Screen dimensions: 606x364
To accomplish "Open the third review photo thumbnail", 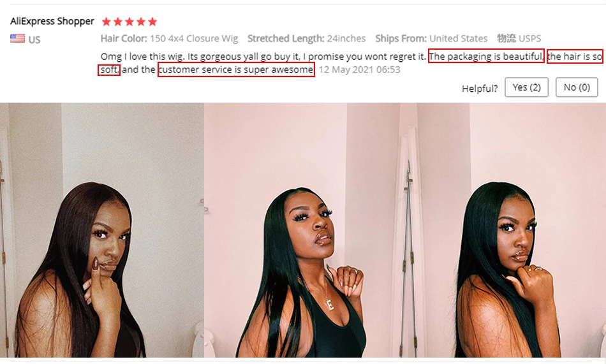I will point(506,230).
